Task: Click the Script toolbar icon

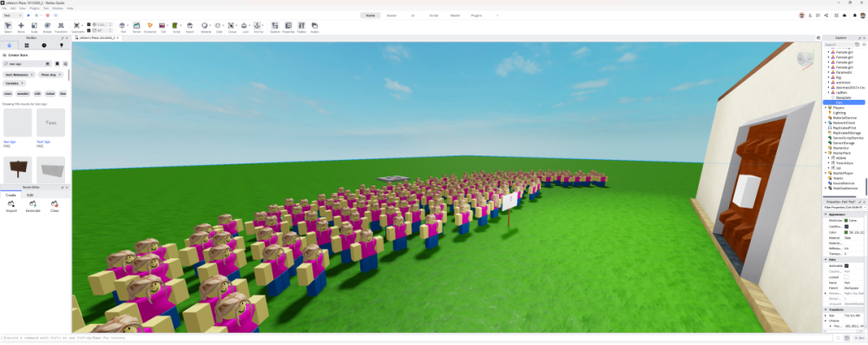Action: [176, 27]
